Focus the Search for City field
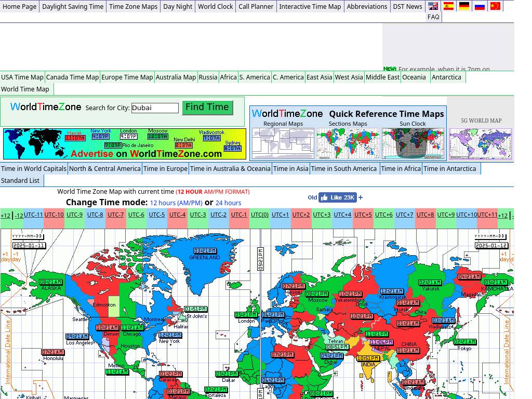This screenshot has width=532, height=399. (155, 108)
